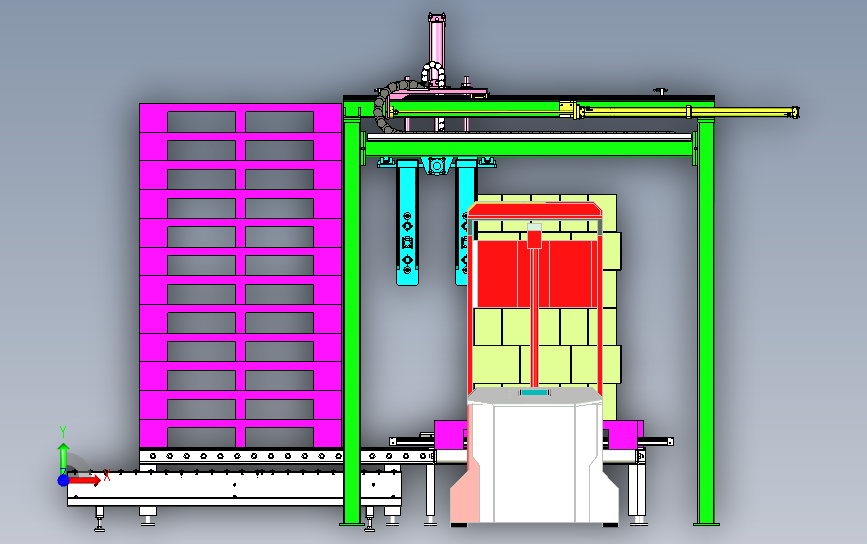Viewport: 867px width, 544px height.
Task: Click the small teal display on white housing
Action: pos(535,393)
